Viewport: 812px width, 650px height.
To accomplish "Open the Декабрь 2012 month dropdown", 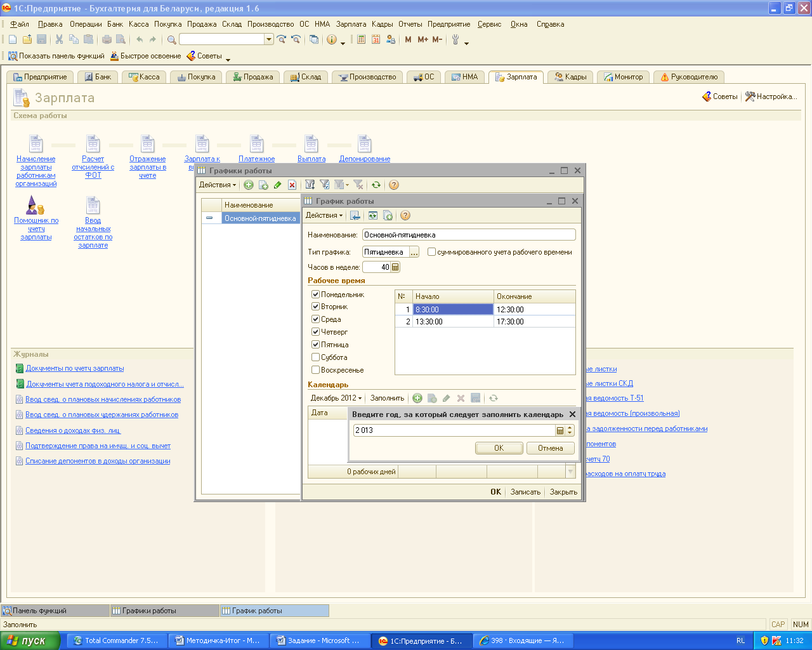I will (336, 398).
